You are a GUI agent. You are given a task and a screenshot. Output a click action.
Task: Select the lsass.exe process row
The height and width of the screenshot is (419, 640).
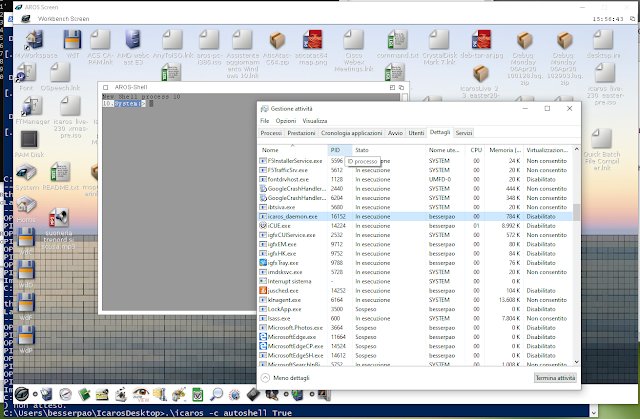[415, 319]
